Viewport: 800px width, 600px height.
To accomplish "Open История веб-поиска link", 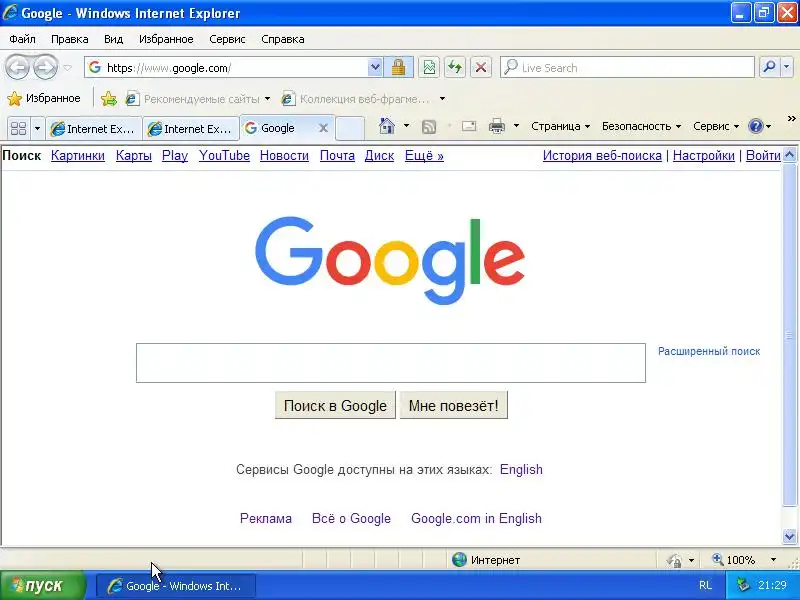I will click(x=602, y=156).
